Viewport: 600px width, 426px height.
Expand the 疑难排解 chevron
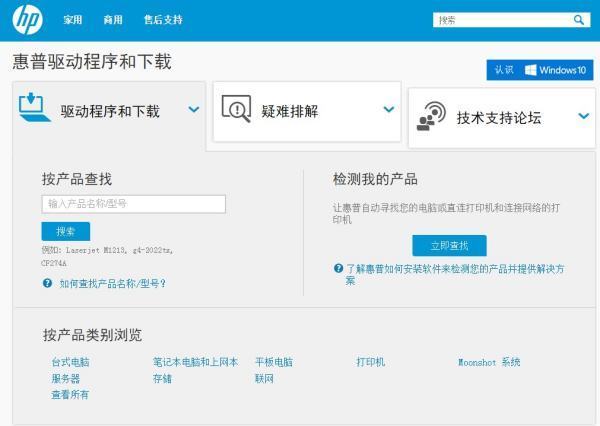pyautogui.click(x=389, y=109)
